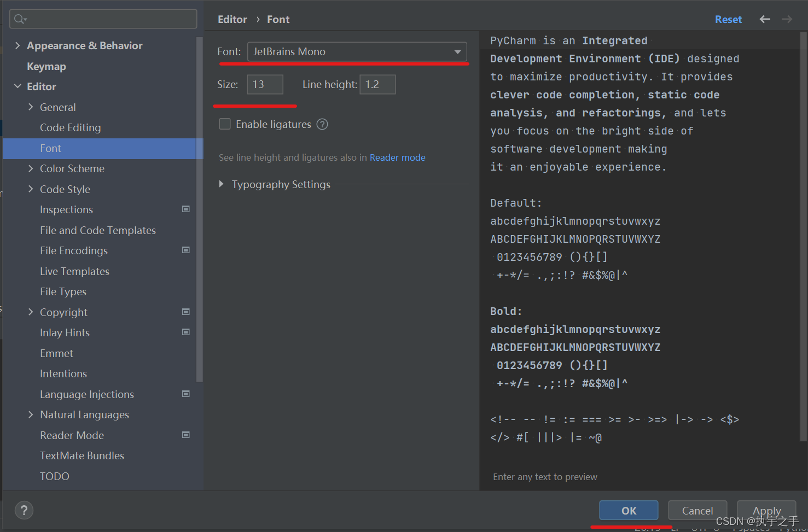808x532 pixels.
Task: Click the settings search field
Action: tap(103, 19)
